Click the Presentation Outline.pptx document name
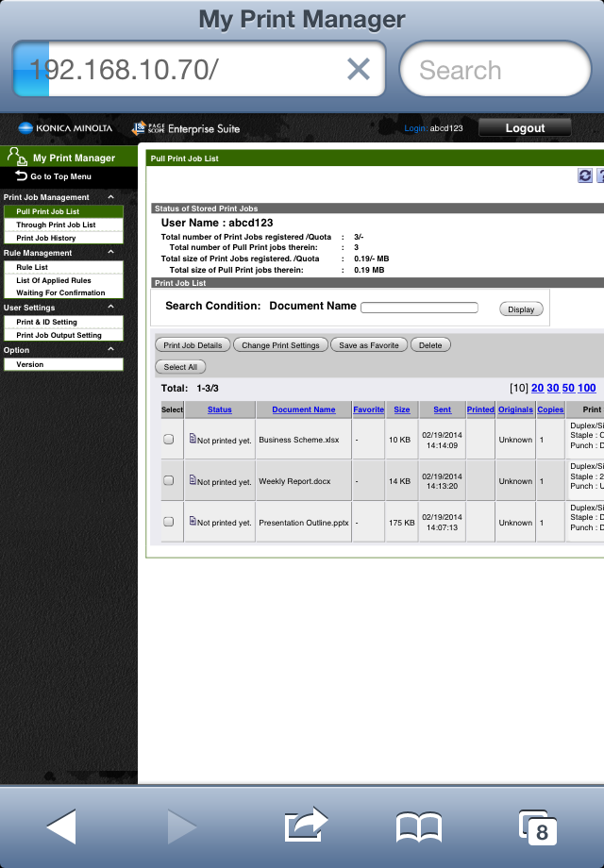This screenshot has width=604, height=868. [x=304, y=523]
